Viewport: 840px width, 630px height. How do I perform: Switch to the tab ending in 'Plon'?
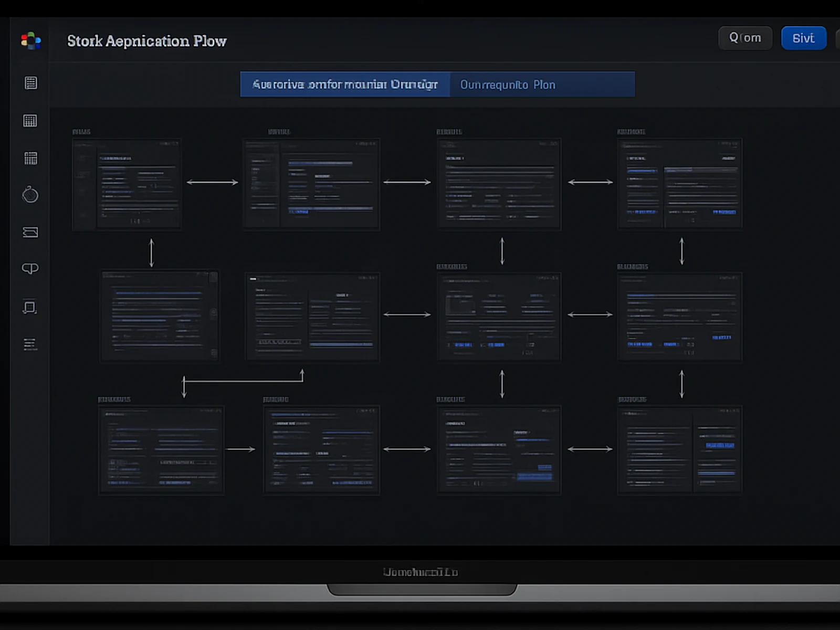pos(542,85)
